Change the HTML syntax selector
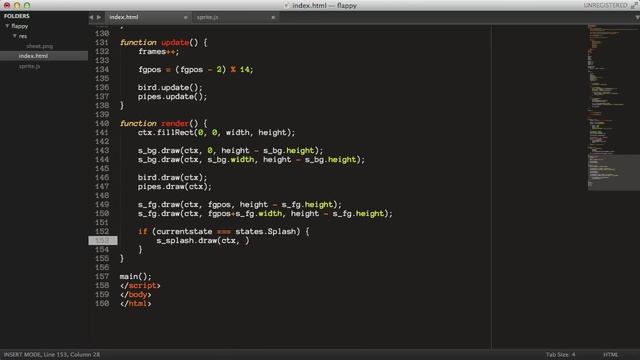The height and width of the screenshot is (360, 640). click(611, 354)
